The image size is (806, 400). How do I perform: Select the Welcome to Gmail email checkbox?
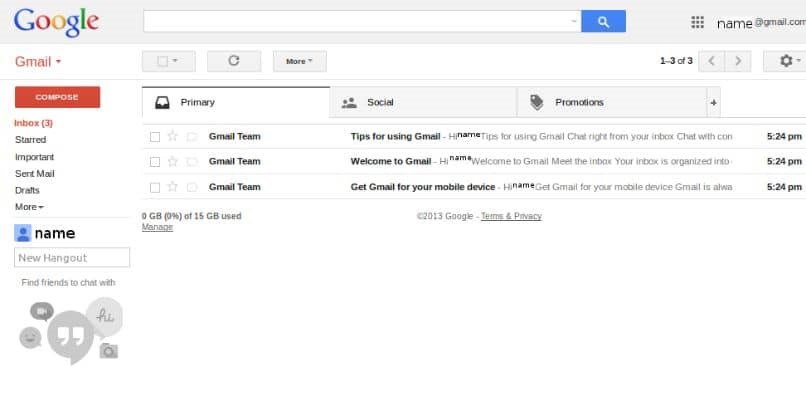pyautogui.click(x=155, y=161)
